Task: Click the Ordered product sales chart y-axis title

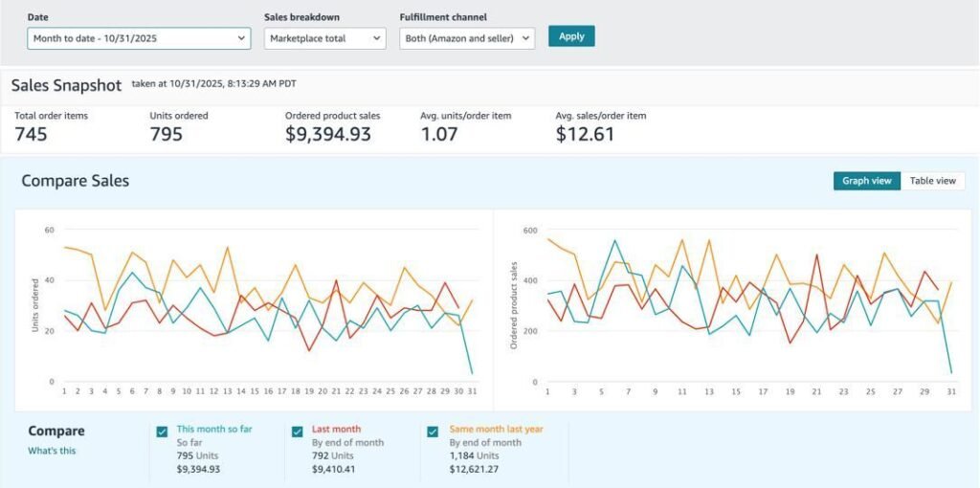Action: [x=514, y=305]
